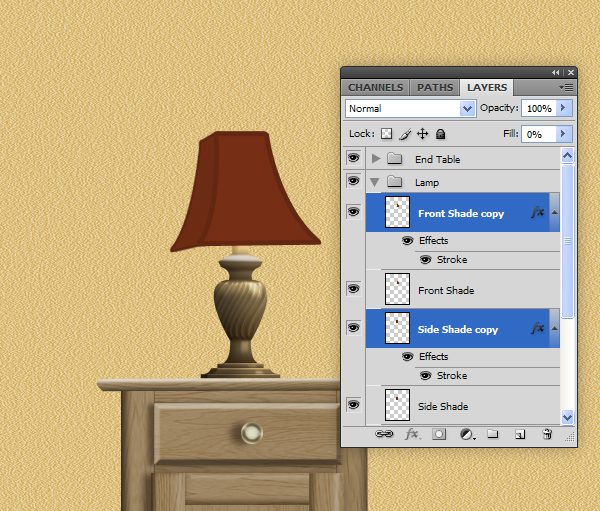Open the Add layer style fx menu
The width and height of the screenshot is (600, 511).
pyautogui.click(x=411, y=435)
